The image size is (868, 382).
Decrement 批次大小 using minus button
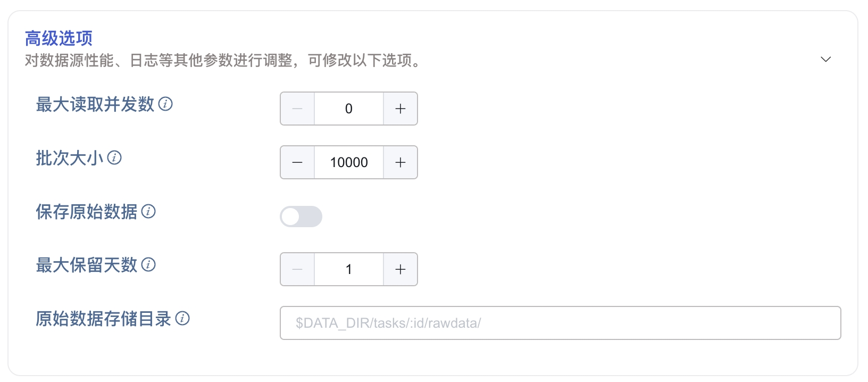click(297, 162)
